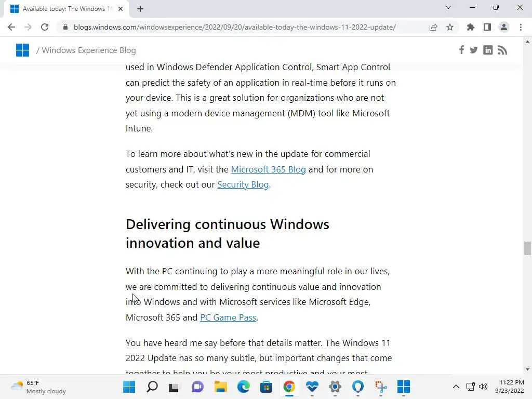Open a new tab
Viewport: 532px width, 399px height.
click(x=140, y=9)
